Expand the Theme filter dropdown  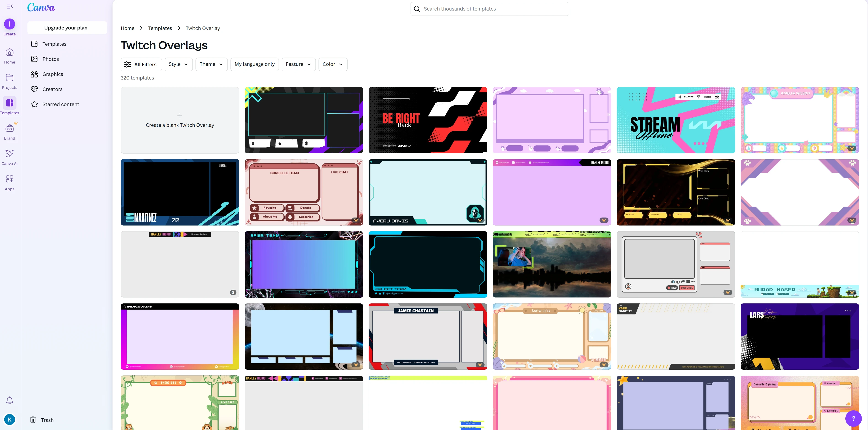(x=211, y=64)
